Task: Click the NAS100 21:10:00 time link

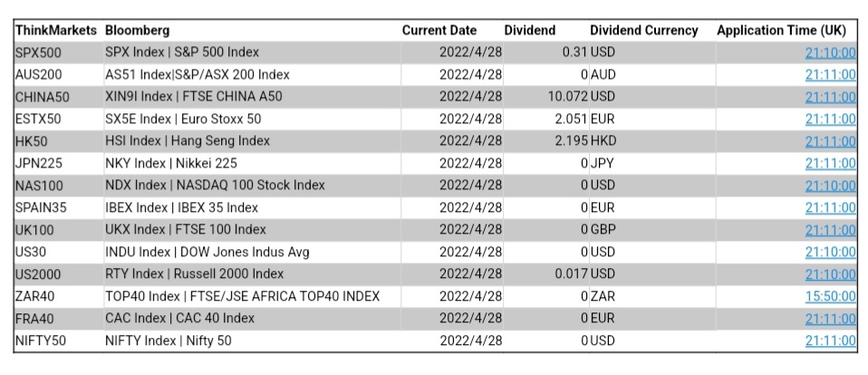Action: tap(830, 186)
